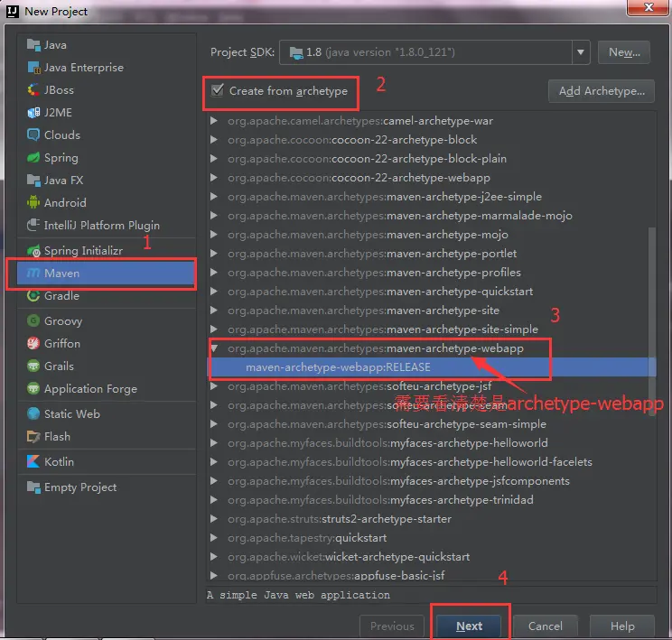This screenshot has height=640, width=672.
Task: Click the New... SDK button
Action: point(624,52)
